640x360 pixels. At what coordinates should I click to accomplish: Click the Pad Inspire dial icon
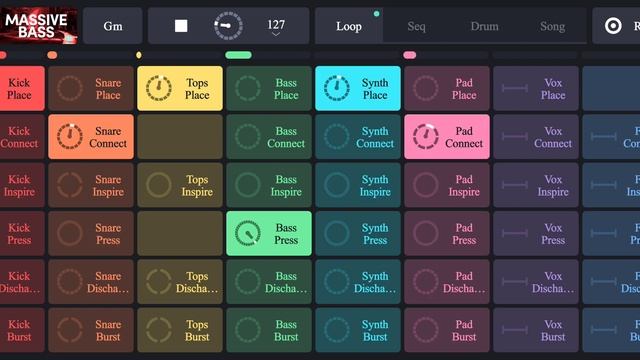[425, 185]
